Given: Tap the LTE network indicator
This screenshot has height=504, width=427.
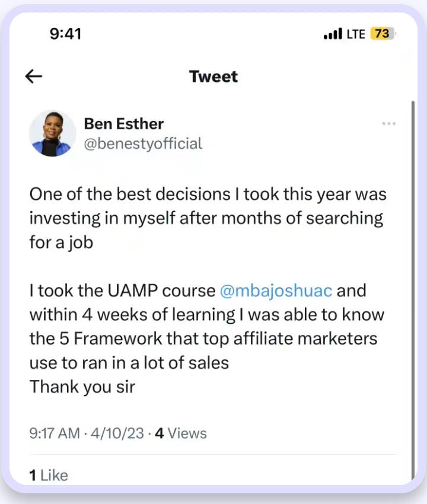Looking at the screenshot, I should [x=355, y=34].
